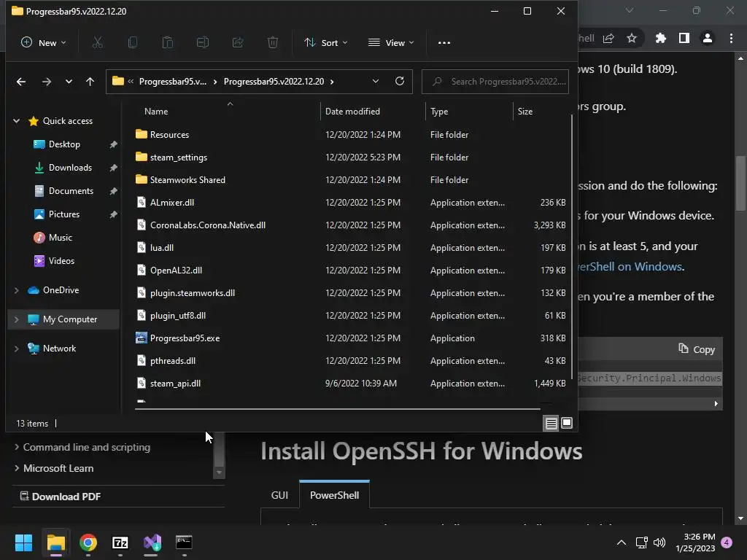Select the steam_settings folder
Screen dimensions: 747x560
click(179, 157)
